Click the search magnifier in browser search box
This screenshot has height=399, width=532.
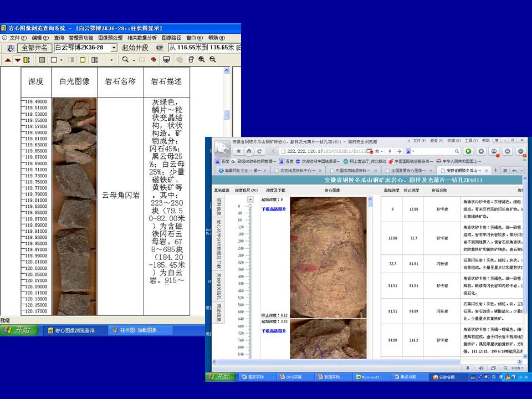(x=457, y=151)
